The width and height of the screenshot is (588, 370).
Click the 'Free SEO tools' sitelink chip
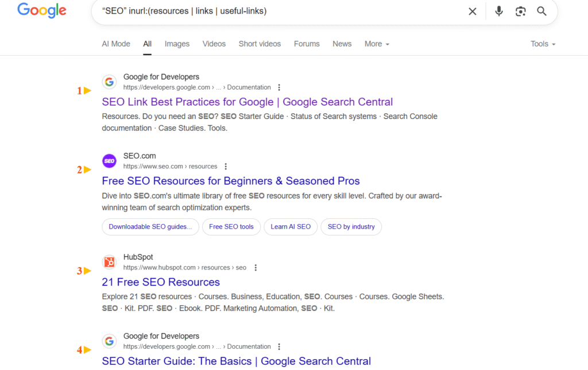[231, 226]
